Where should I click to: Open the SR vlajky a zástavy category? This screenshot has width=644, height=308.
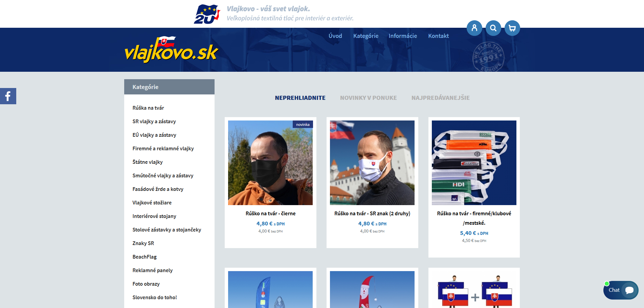pos(154,121)
